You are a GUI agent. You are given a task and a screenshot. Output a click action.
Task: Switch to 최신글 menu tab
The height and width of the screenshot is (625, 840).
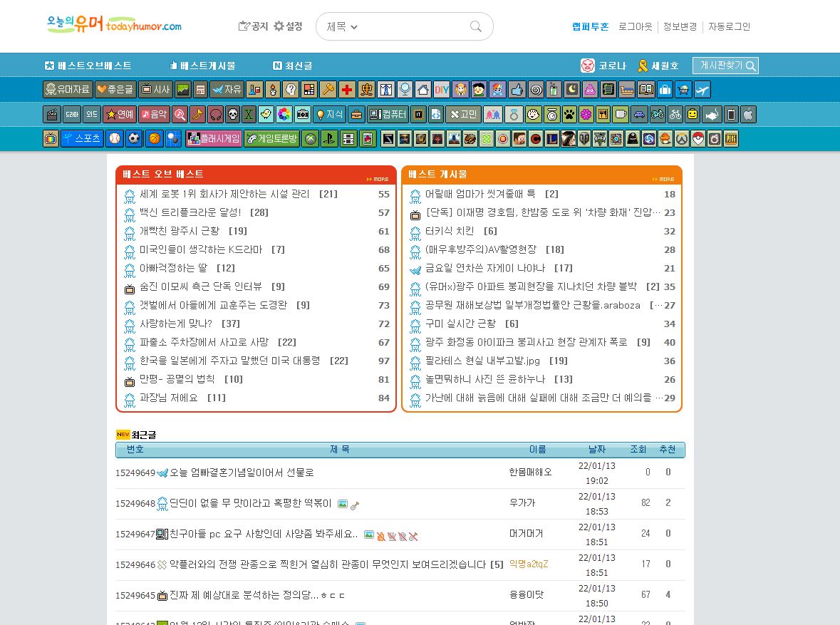[293, 66]
